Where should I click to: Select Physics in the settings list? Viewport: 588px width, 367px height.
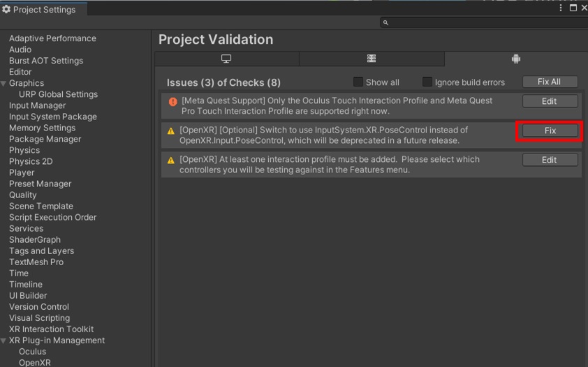point(24,151)
